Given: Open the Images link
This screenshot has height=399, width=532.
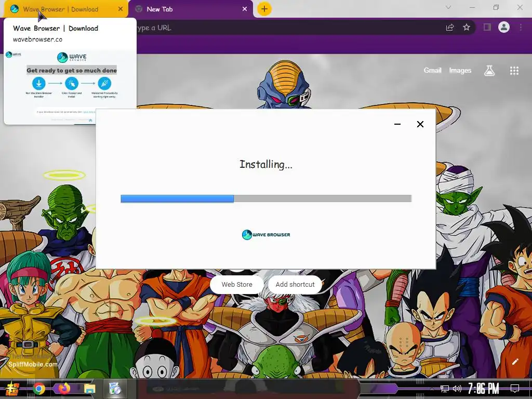Looking at the screenshot, I should [x=460, y=70].
